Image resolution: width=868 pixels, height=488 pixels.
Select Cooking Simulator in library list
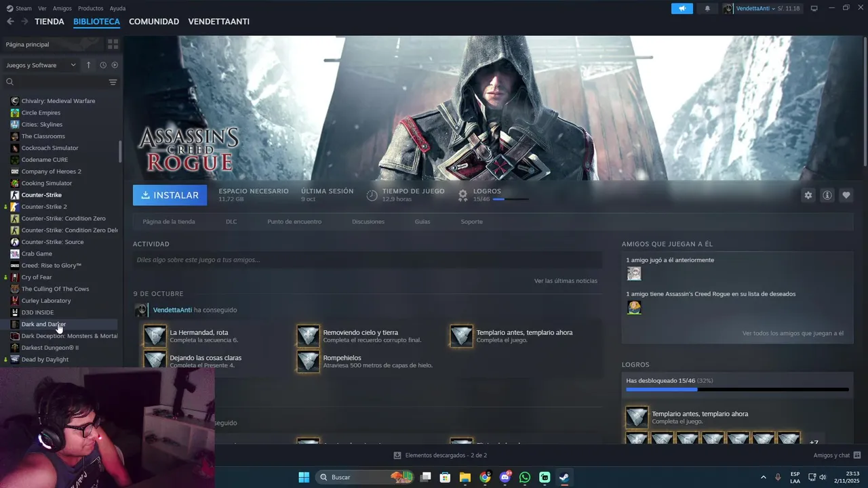point(47,183)
